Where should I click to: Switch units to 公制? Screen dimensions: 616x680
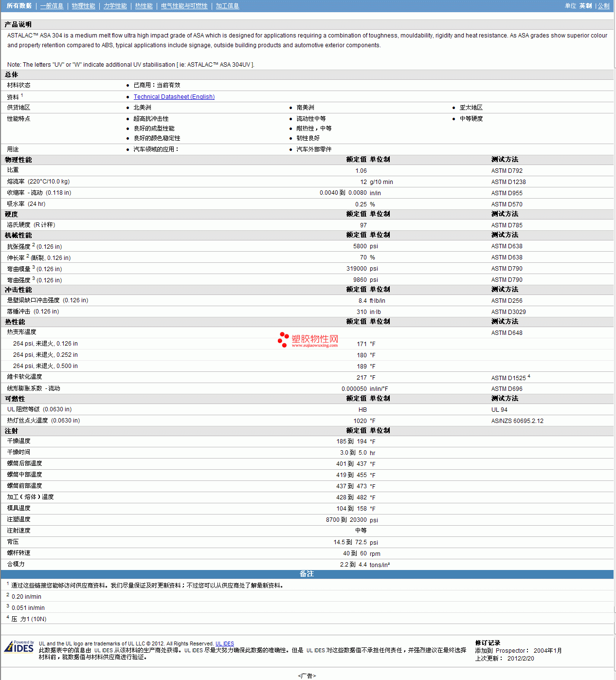[603, 6]
